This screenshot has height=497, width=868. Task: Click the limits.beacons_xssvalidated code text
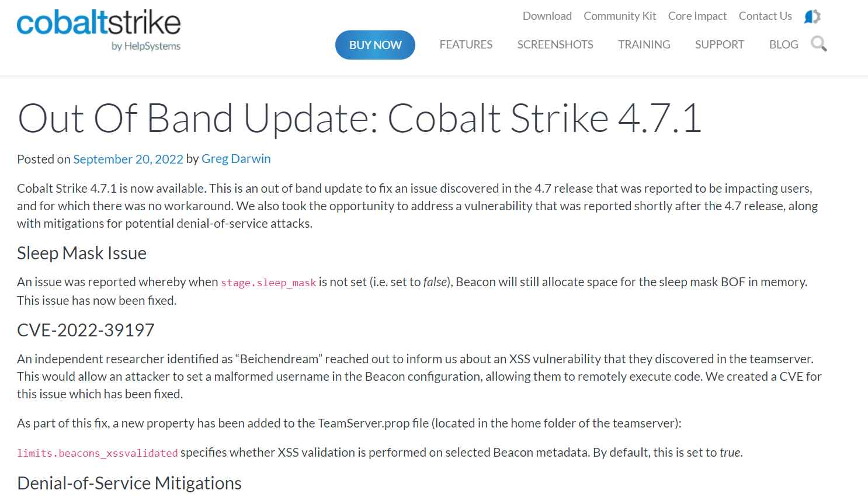click(x=97, y=453)
